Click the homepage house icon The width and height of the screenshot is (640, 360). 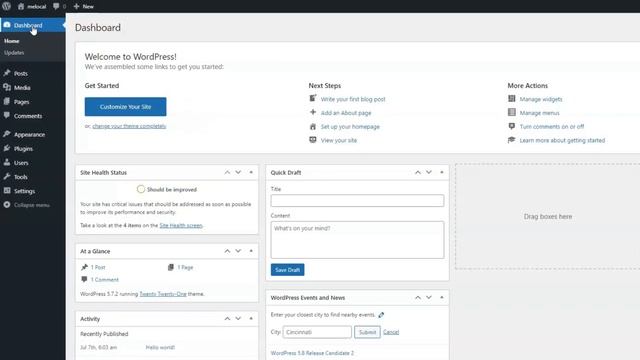click(x=313, y=126)
